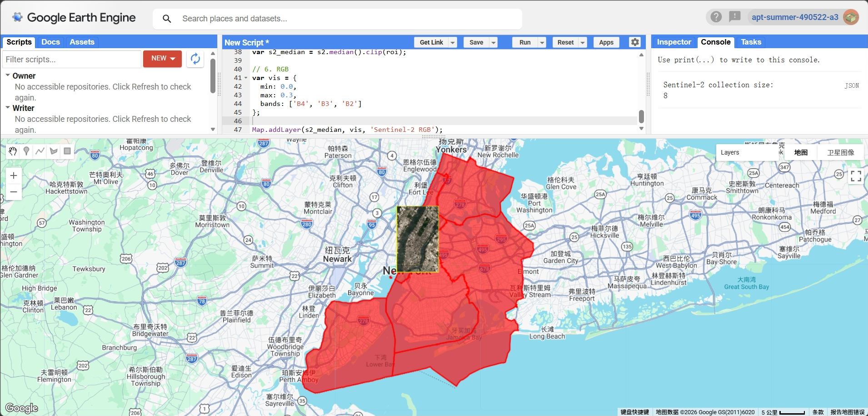The width and height of the screenshot is (868, 416).
Task: Open the 条款 terms link
Action: click(x=818, y=412)
